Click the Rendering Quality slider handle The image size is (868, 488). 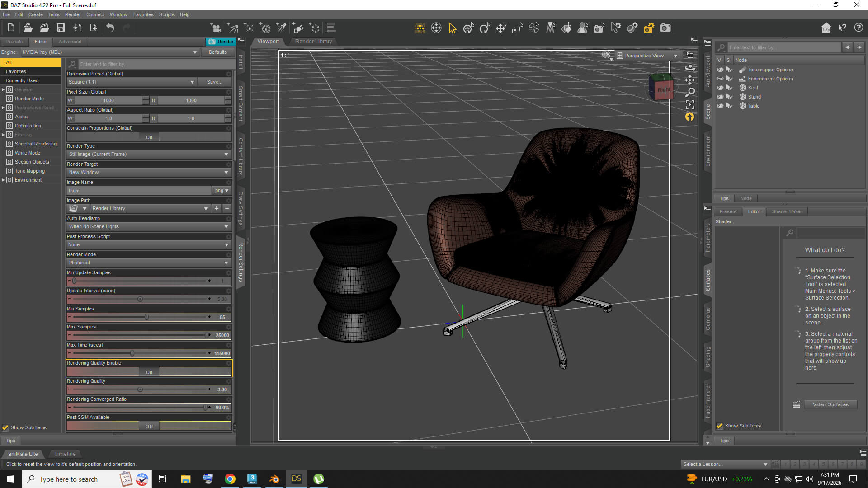[140, 389]
